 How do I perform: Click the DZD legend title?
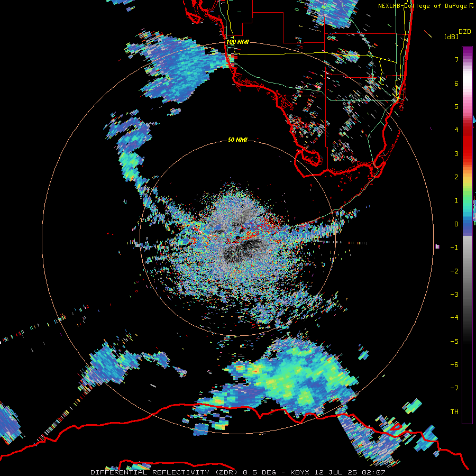tap(464, 32)
